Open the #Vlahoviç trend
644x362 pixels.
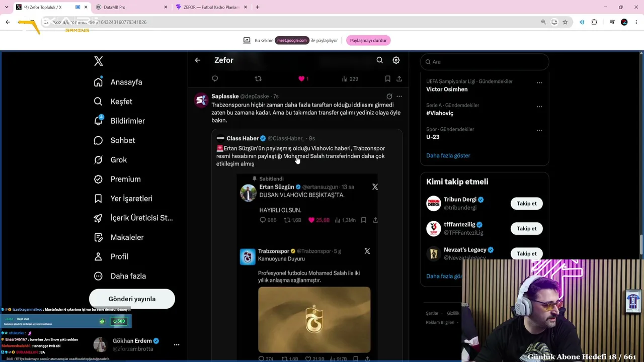pyautogui.click(x=440, y=113)
